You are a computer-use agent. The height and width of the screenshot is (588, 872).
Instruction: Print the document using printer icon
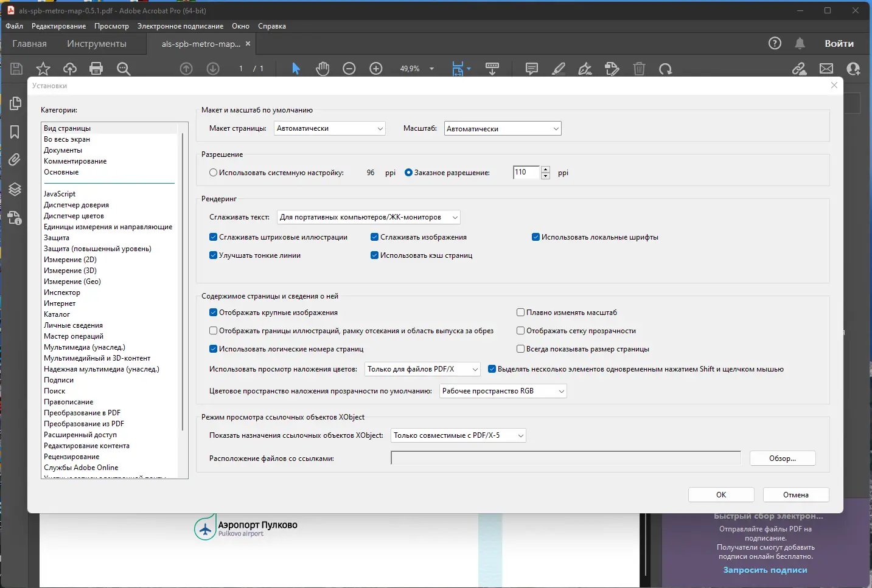coord(96,69)
